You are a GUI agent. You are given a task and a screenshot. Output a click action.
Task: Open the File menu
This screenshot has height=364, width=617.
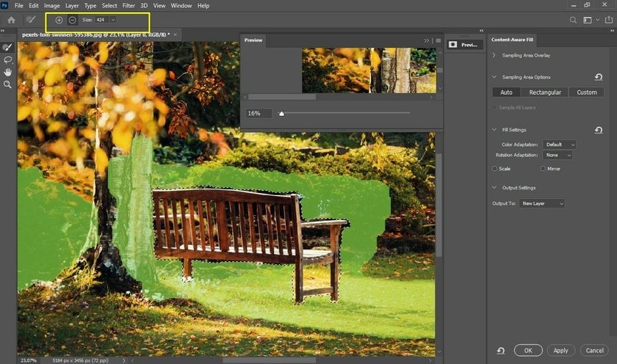pos(19,5)
